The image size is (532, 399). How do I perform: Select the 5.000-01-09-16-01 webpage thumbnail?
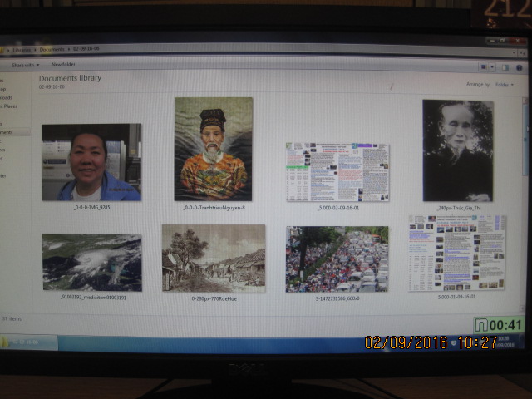pyautogui.click(x=456, y=253)
